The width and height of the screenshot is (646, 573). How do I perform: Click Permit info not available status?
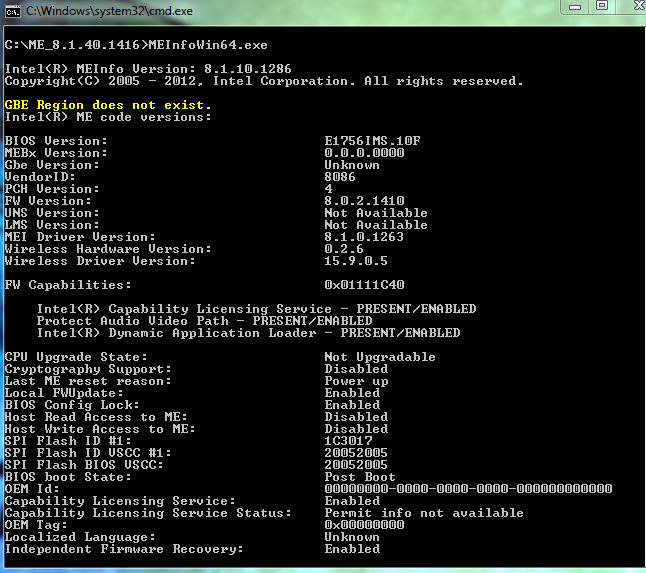424,513
